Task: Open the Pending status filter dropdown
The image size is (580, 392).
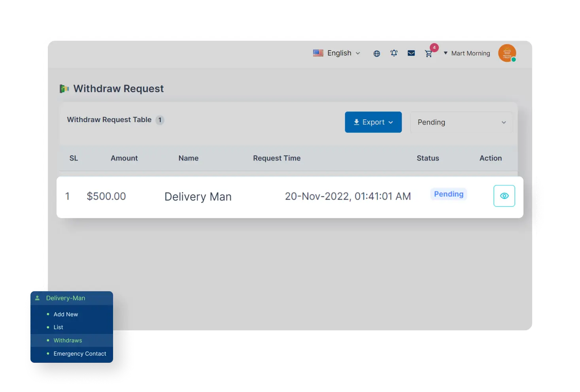Action: [461, 122]
